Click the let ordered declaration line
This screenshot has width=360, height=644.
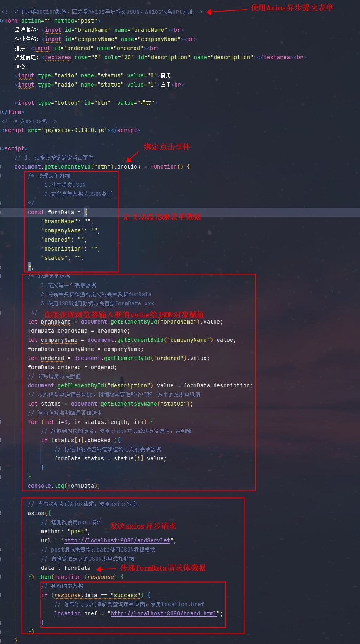point(119,358)
